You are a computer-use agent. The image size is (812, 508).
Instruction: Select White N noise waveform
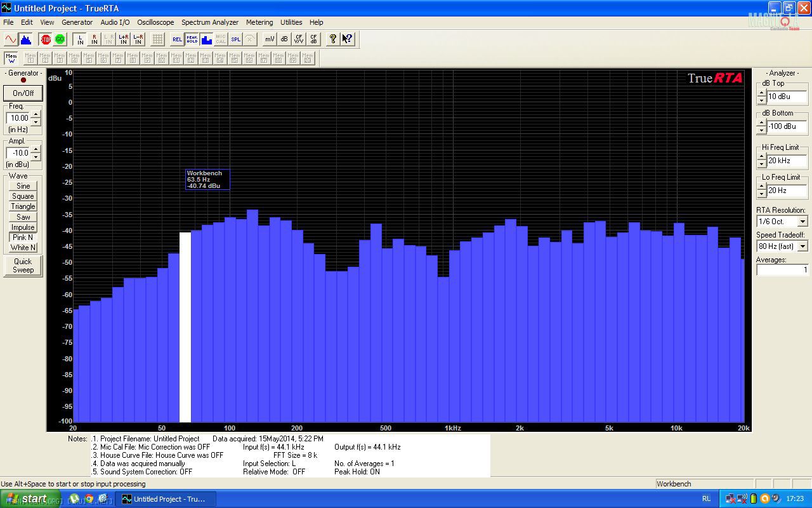pos(23,248)
